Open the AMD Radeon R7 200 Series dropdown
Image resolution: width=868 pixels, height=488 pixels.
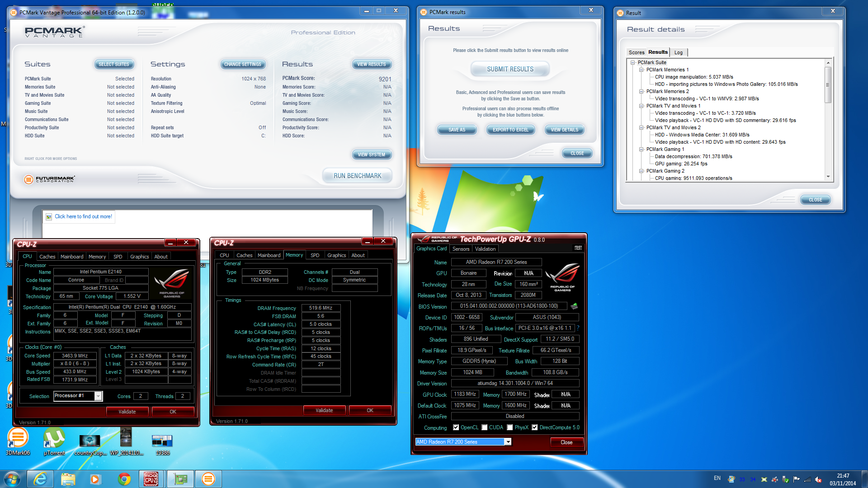(x=508, y=442)
